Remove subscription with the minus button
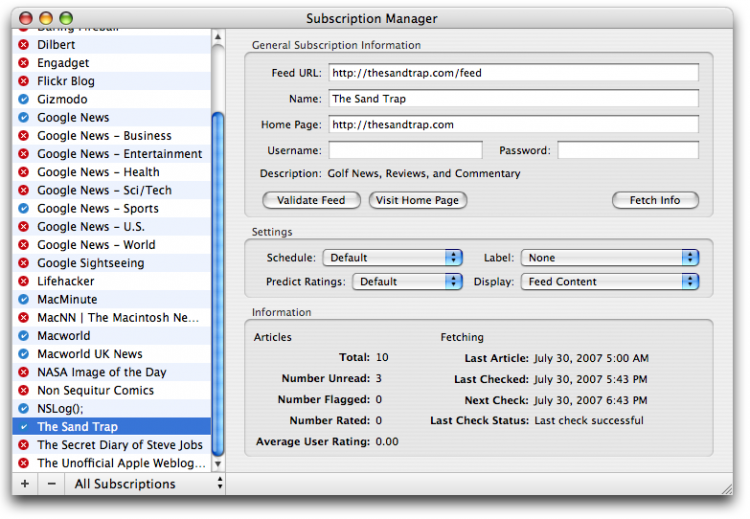Screen dimensions: 750x519 51,484
